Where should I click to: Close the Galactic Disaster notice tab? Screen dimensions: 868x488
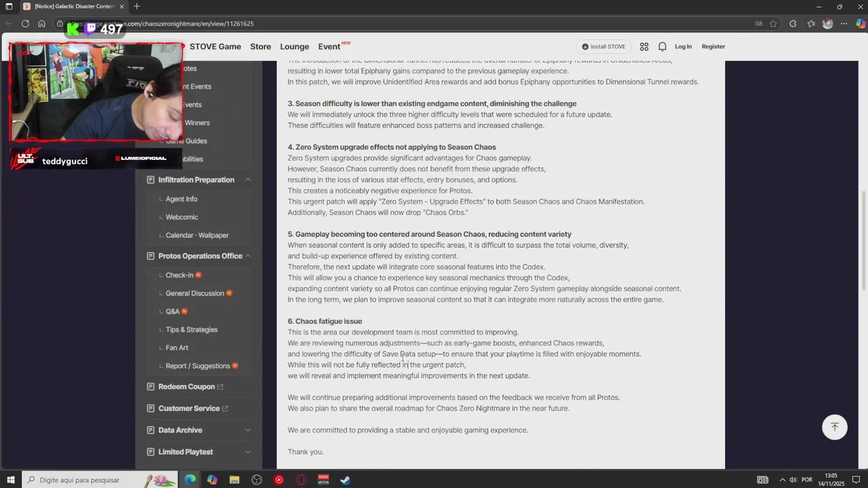pos(122,6)
